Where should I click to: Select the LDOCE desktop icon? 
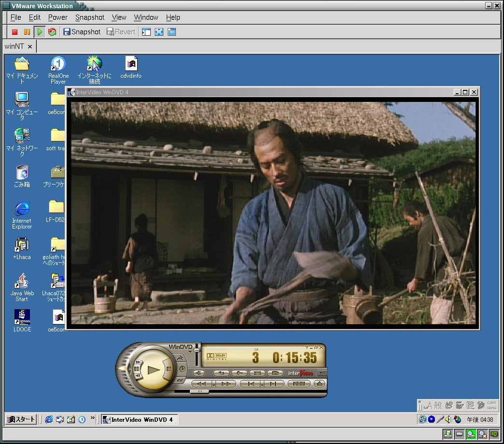coord(22,321)
